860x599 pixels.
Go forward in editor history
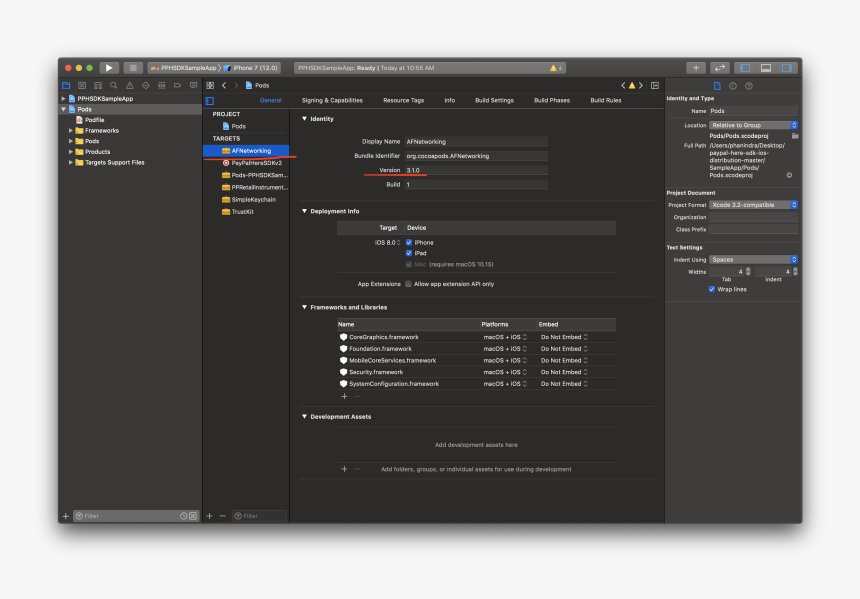pyautogui.click(x=236, y=86)
